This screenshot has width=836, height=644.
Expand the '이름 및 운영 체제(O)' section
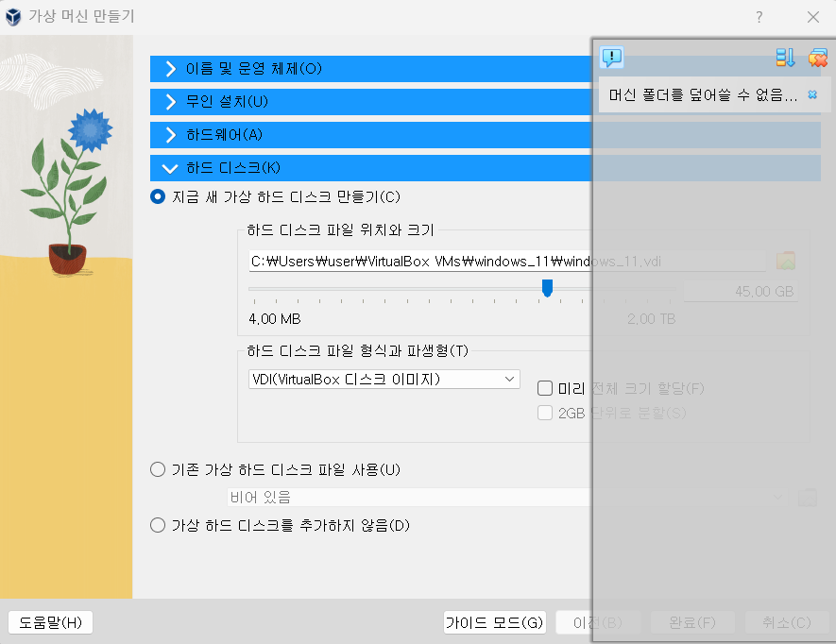pyautogui.click(x=486, y=69)
